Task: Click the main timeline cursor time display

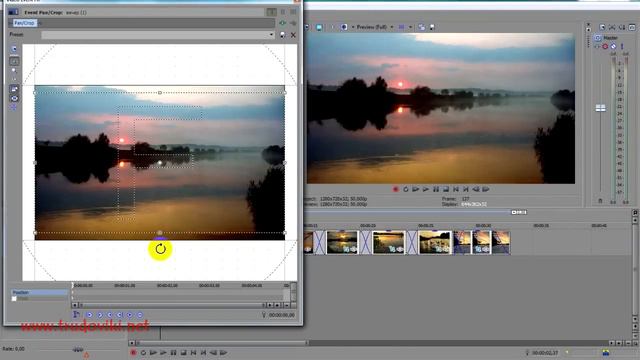Action: 545,353
